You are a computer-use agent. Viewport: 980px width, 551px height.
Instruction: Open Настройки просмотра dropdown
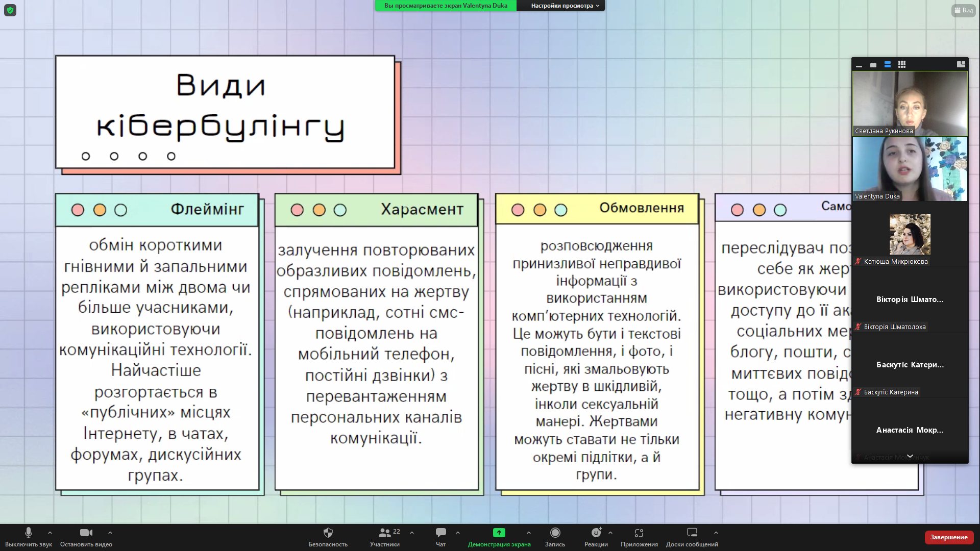(x=565, y=6)
